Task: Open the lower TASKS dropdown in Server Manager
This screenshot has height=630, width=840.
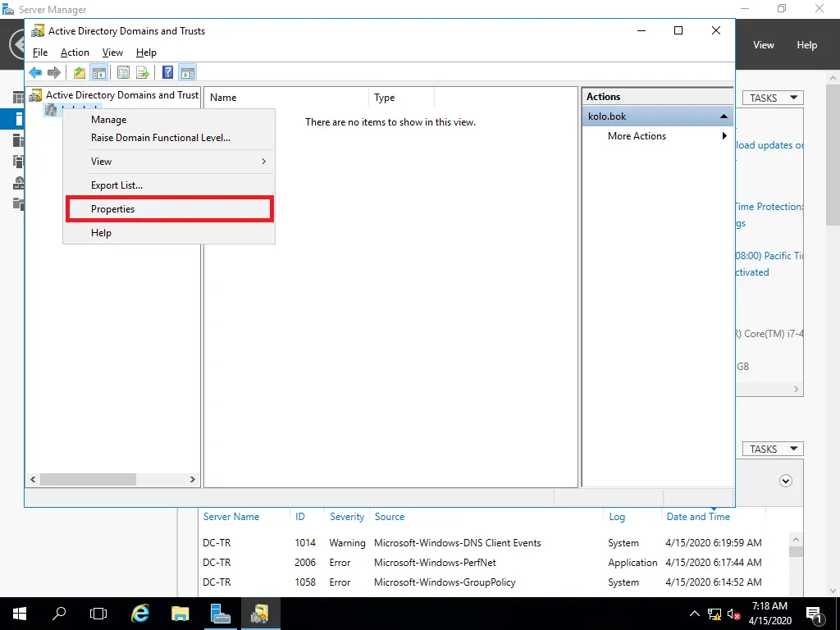Action: click(773, 449)
